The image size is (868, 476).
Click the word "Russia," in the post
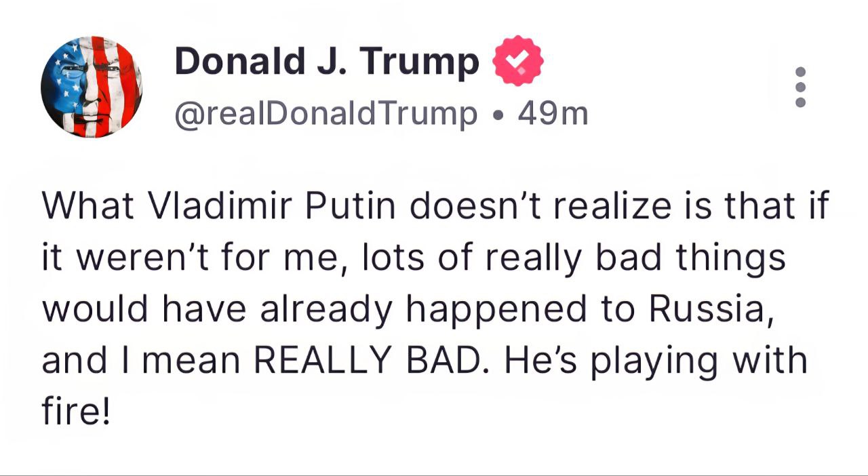(711, 309)
